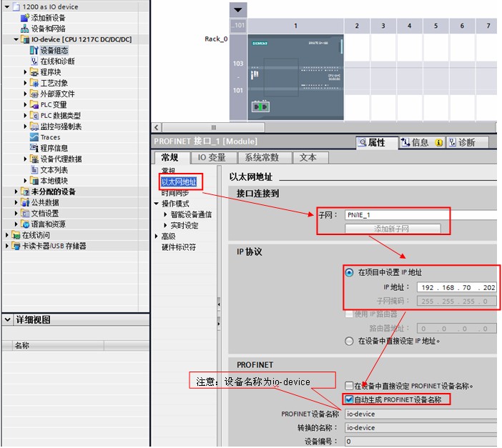This screenshot has width=502, height=448.
Task: Open the Traces icon
Action: (x=34, y=137)
